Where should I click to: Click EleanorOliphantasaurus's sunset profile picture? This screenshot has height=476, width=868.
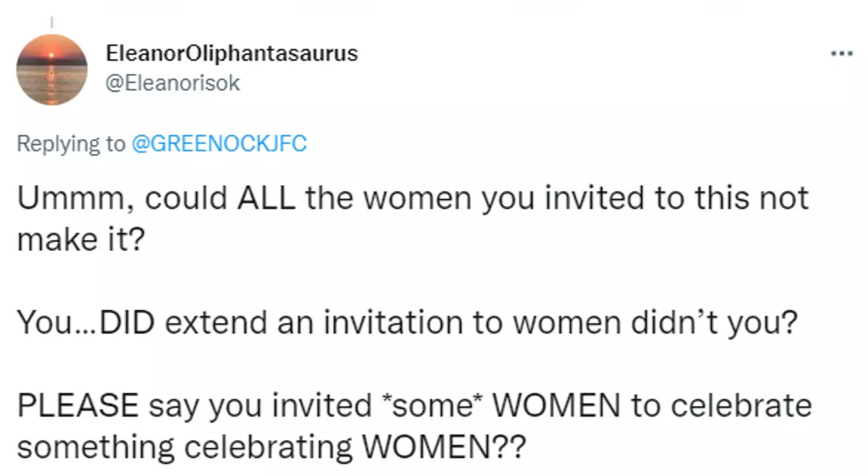(x=52, y=69)
